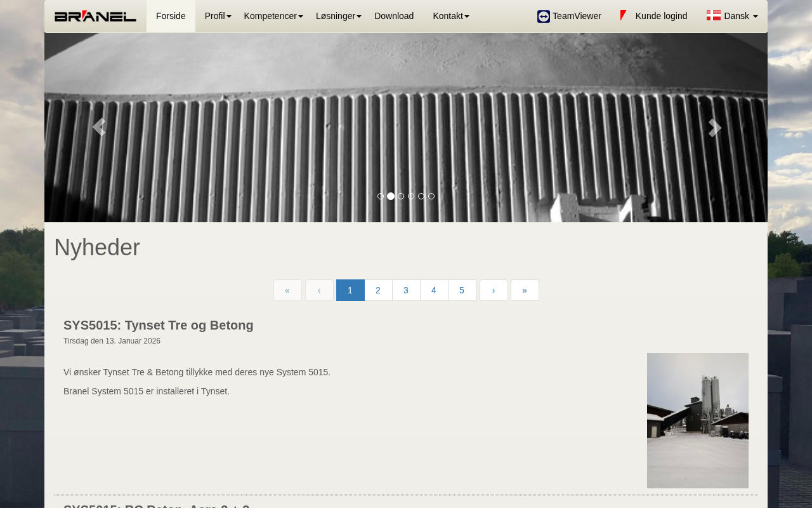Expand the Løsninger menu
The image size is (812, 508).
click(338, 16)
